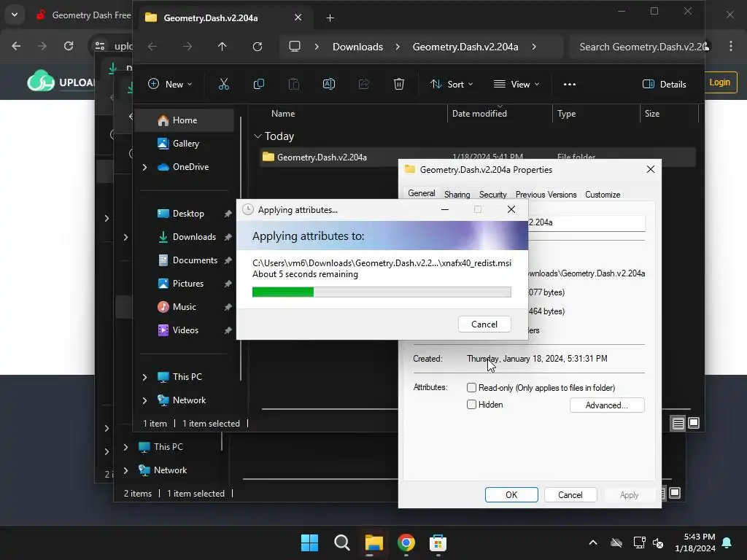The height and width of the screenshot is (560, 747).
Task: Click the attributes progress bar
Action: pyautogui.click(x=382, y=292)
